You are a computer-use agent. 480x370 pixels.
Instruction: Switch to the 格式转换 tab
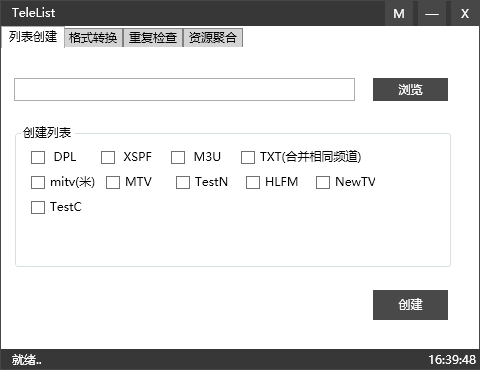tap(93, 38)
